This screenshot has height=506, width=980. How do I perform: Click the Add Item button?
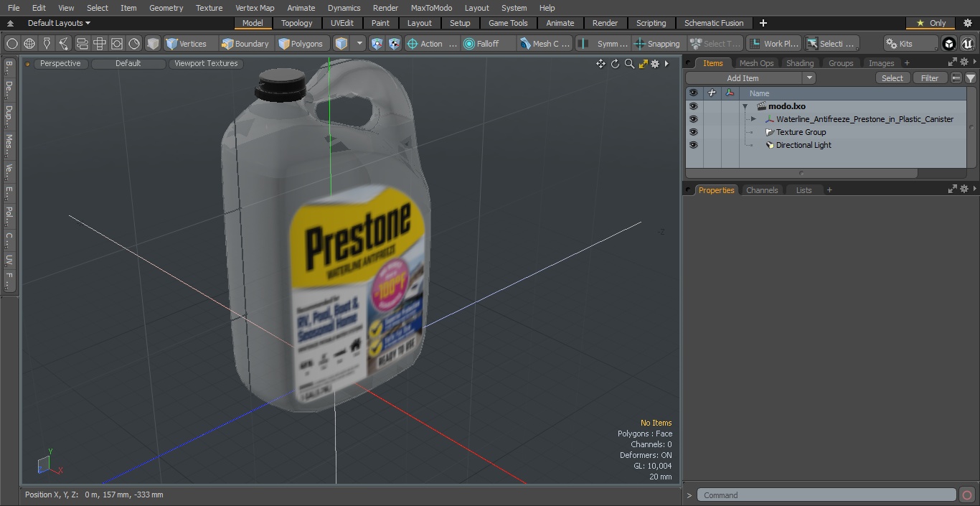point(743,78)
